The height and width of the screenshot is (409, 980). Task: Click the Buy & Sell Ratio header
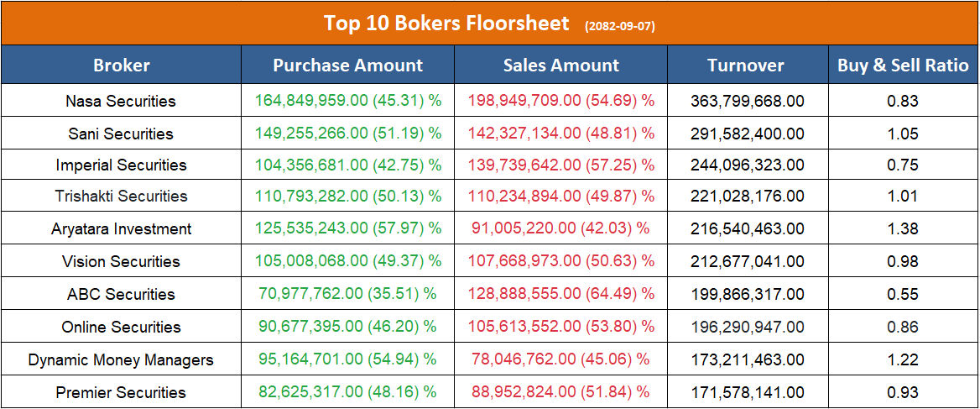[x=903, y=66]
